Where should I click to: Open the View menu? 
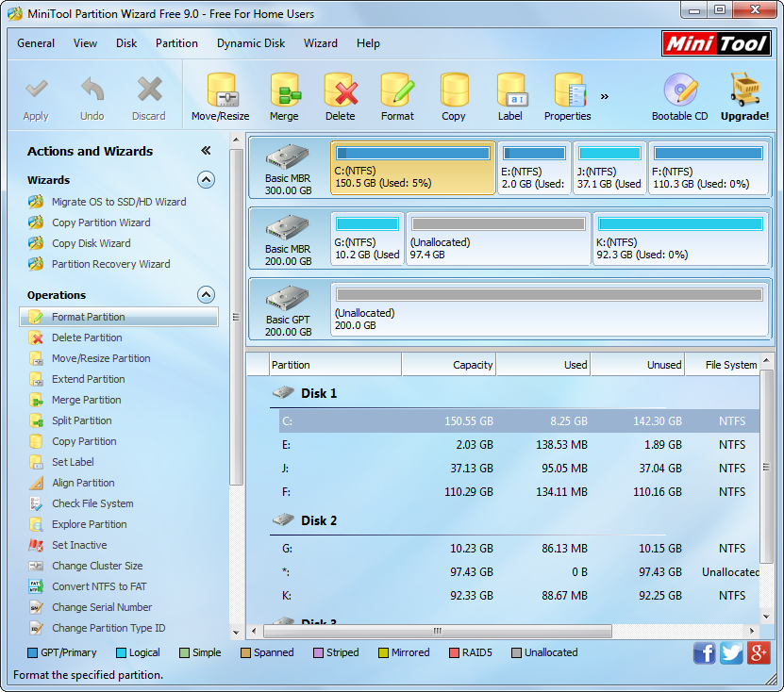tap(85, 43)
